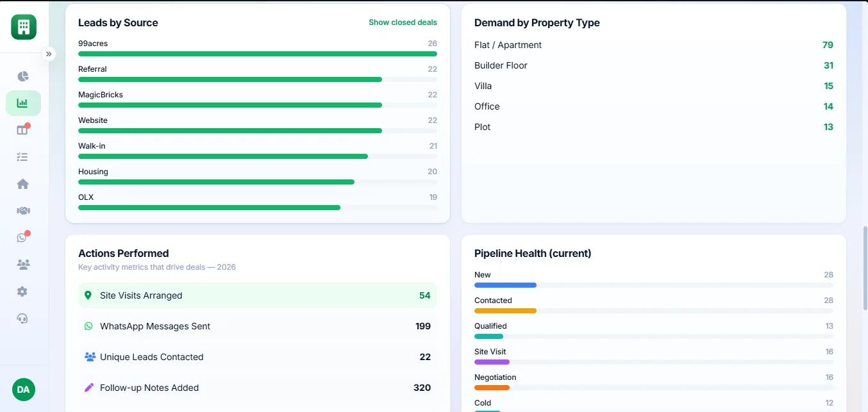Open the checklist tasks icon
The image size is (868, 412).
coord(23,157)
